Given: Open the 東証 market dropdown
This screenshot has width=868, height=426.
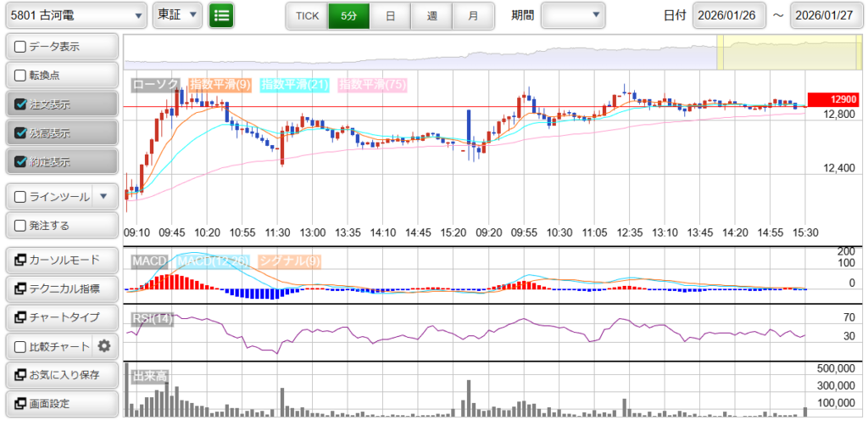Looking at the screenshot, I should (177, 15).
